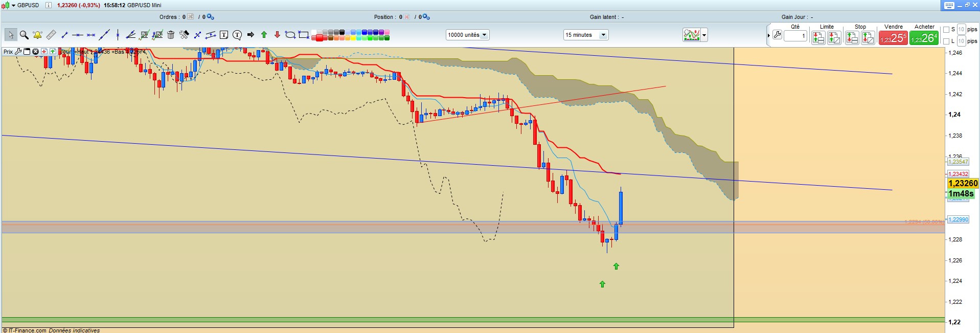This screenshot has width=980, height=333.
Task: Open chart style dropdown beside GBPUSD
Action: (x=13, y=5)
